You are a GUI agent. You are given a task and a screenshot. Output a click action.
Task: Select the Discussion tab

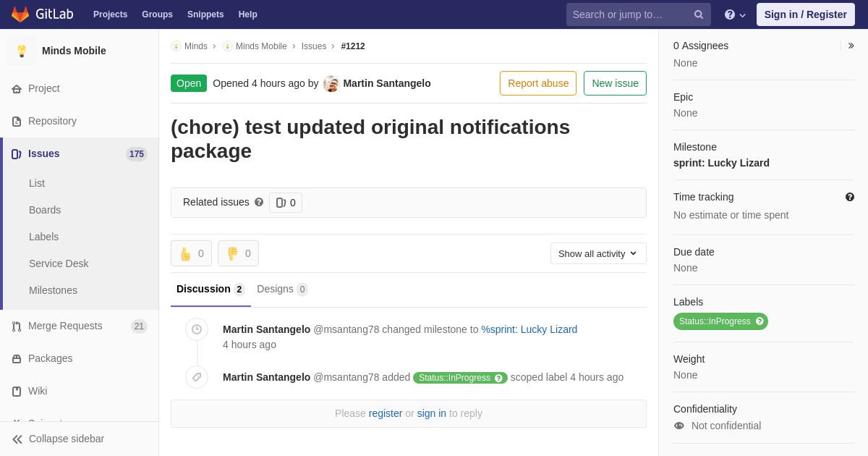click(210, 290)
